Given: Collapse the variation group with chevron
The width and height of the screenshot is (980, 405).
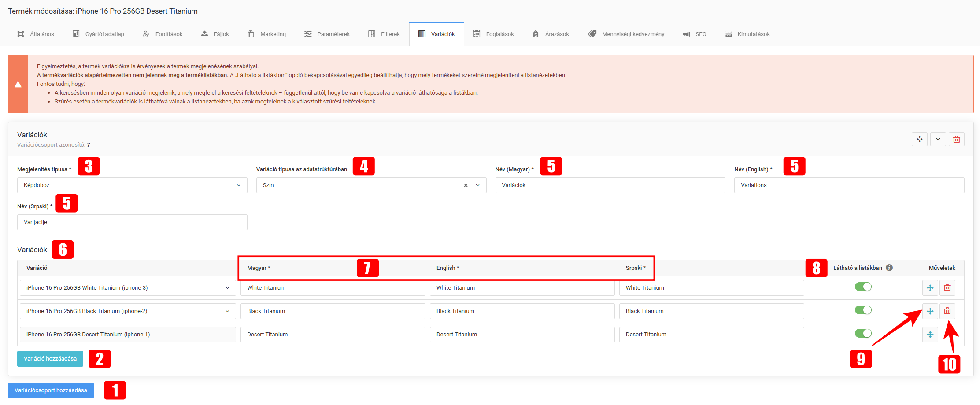Looking at the screenshot, I should tap(938, 139).
